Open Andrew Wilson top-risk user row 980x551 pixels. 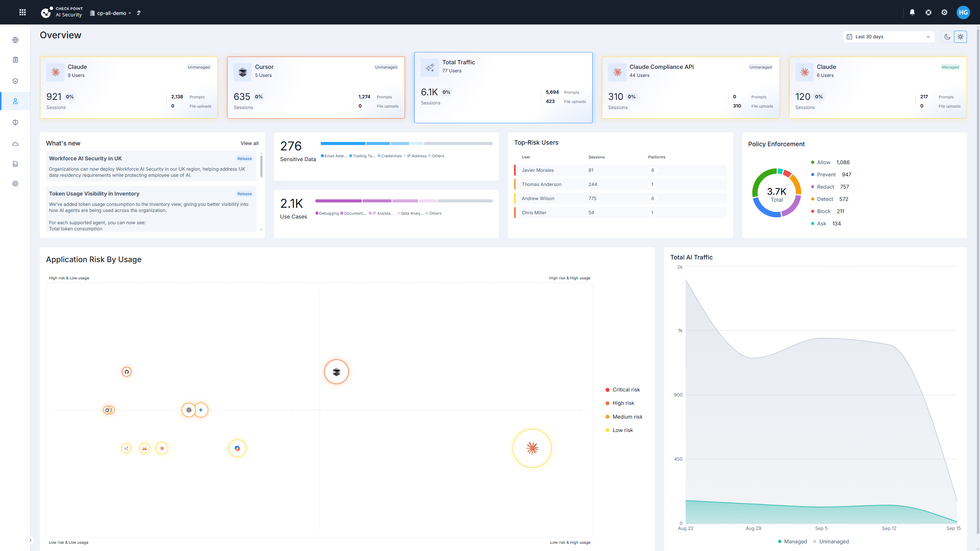coord(620,199)
